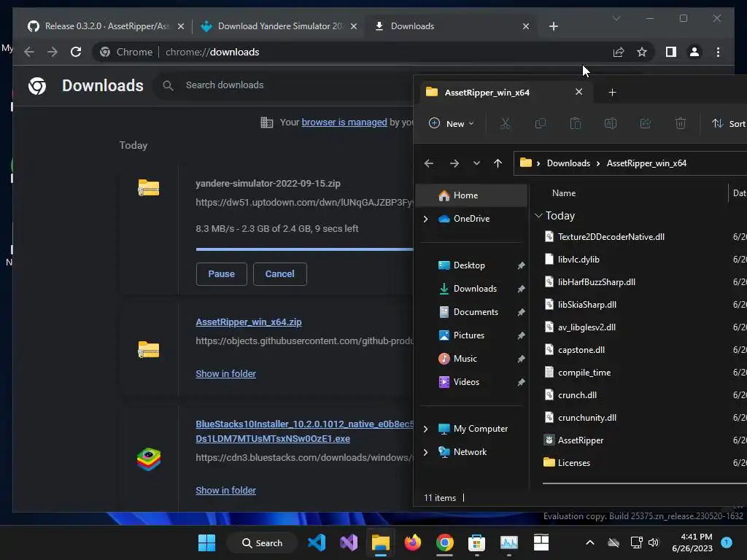Screen dimensions: 747x560
Task: Show hidden system tray icons
Action: 589,542
